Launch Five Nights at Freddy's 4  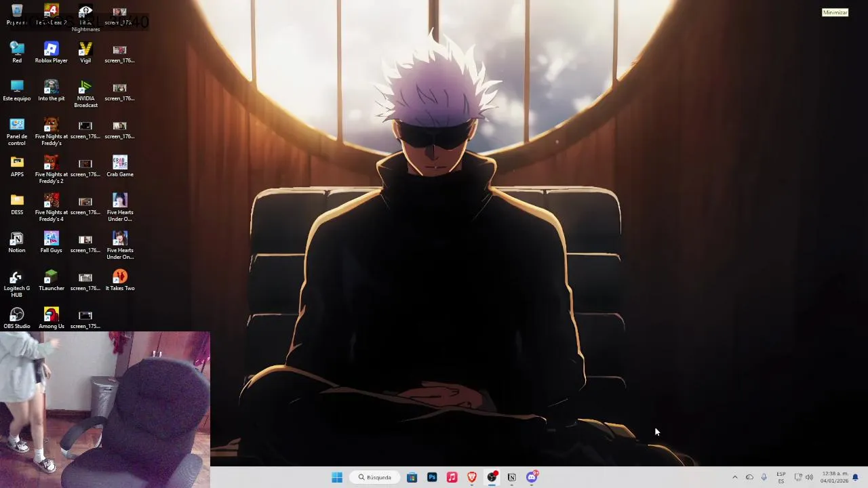coord(52,208)
